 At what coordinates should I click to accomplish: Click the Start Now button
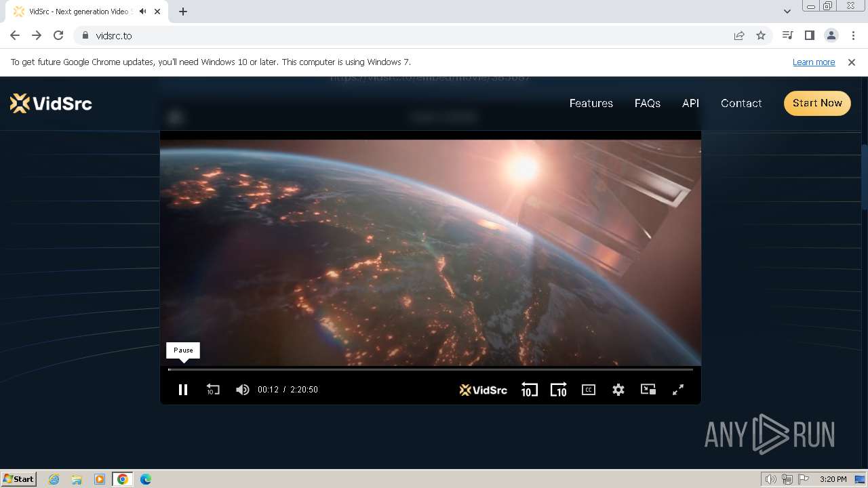pyautogui.click(x=817, y=103)
